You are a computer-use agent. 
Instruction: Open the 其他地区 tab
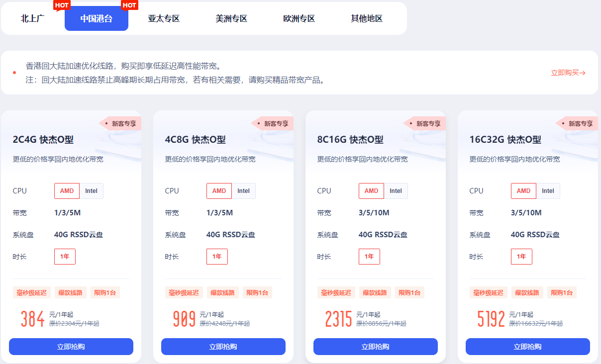367,19
